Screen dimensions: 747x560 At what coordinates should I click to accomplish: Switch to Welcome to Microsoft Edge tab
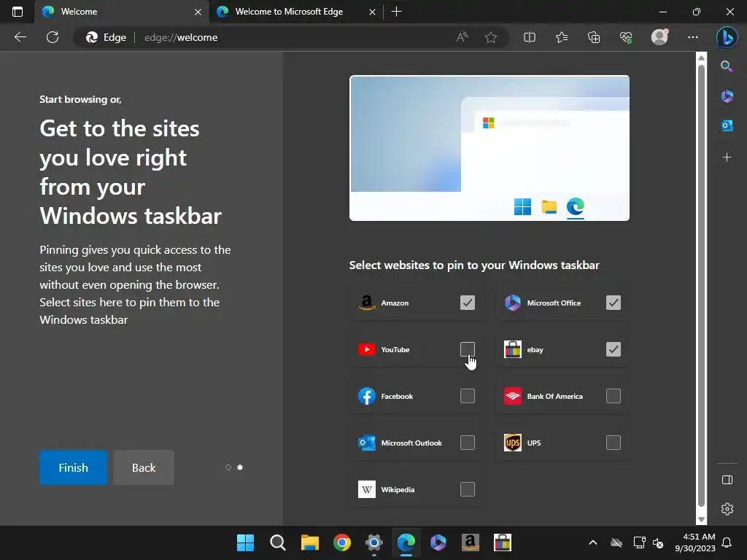click(295, 12)
